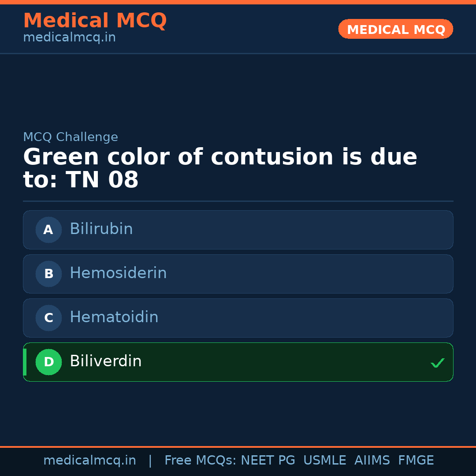
Task: Click the green checkmark icon
Action: click(x=437, y=363)
